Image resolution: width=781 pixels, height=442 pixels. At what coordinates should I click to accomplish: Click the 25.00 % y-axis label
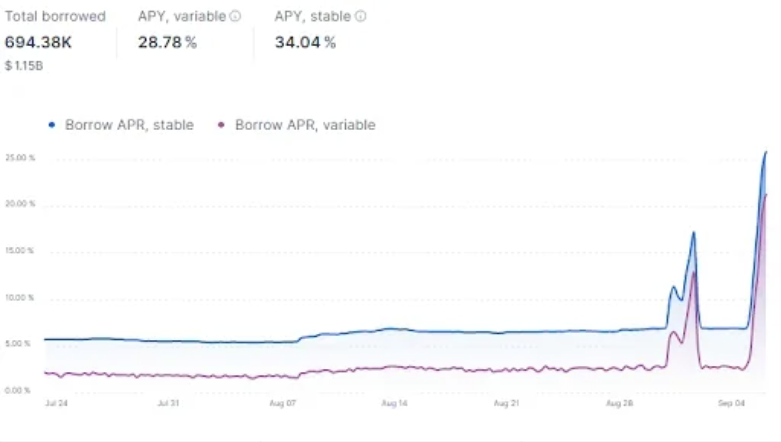coord(20,158)
